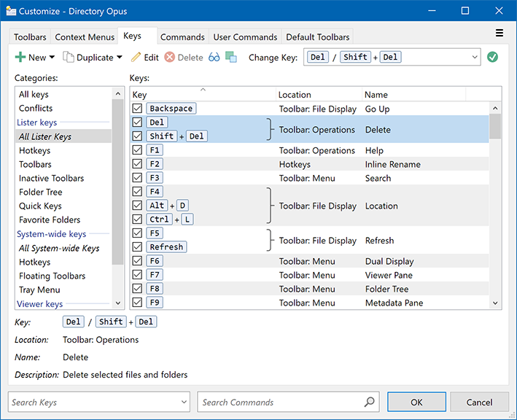Toggle the F3 key checkbox
This screenshot has height=420, width=517.
pos(137,178)
